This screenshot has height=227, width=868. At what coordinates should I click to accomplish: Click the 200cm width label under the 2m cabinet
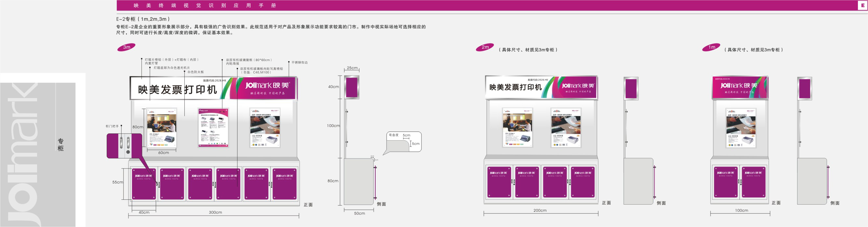[x=540, y=210]
